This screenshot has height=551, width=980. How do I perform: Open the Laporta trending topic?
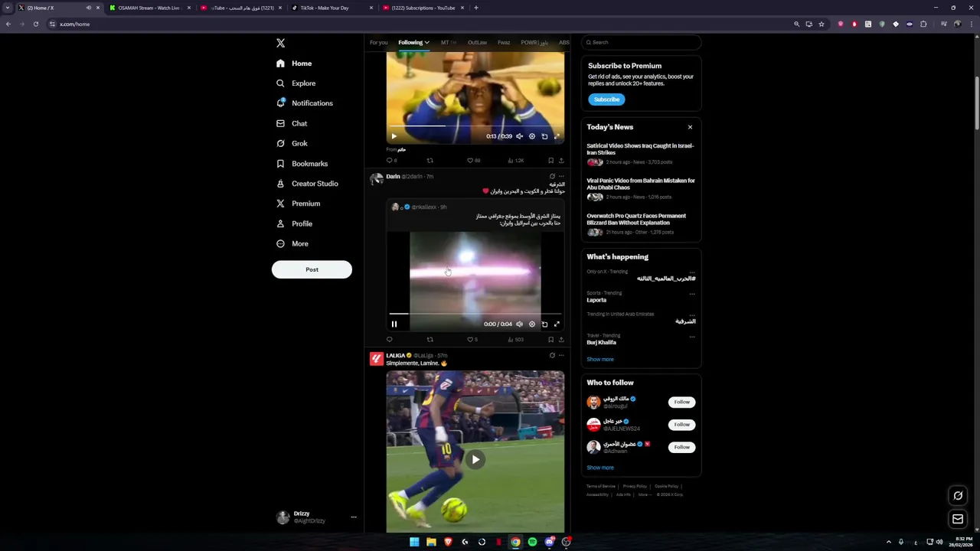(596, 300)
